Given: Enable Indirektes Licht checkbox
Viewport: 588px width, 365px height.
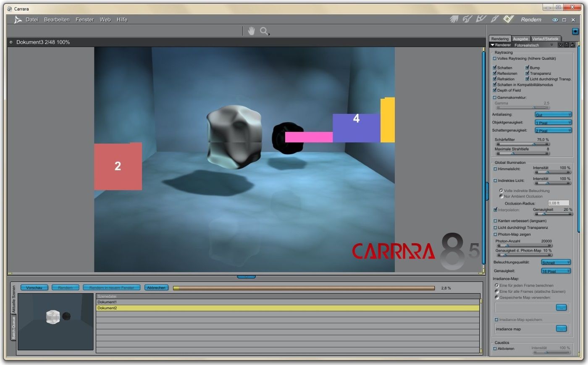Looking at the screenshot, I should [495, 181].
